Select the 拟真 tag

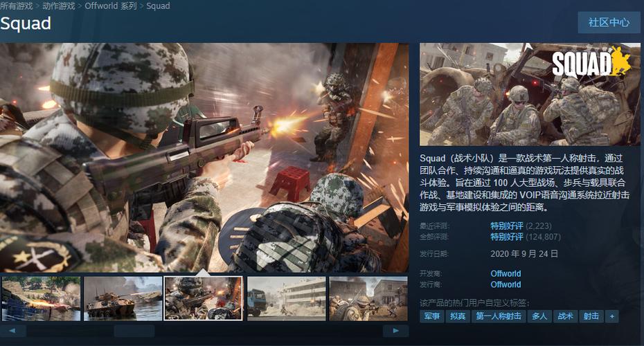(x=458, y=316)
